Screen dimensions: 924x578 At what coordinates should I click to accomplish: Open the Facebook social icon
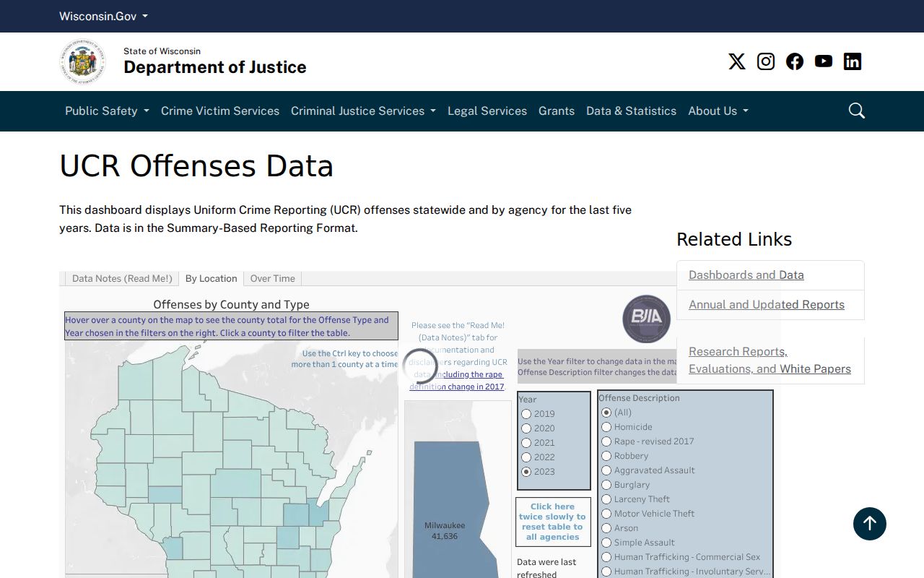click(x=795, y=61)
